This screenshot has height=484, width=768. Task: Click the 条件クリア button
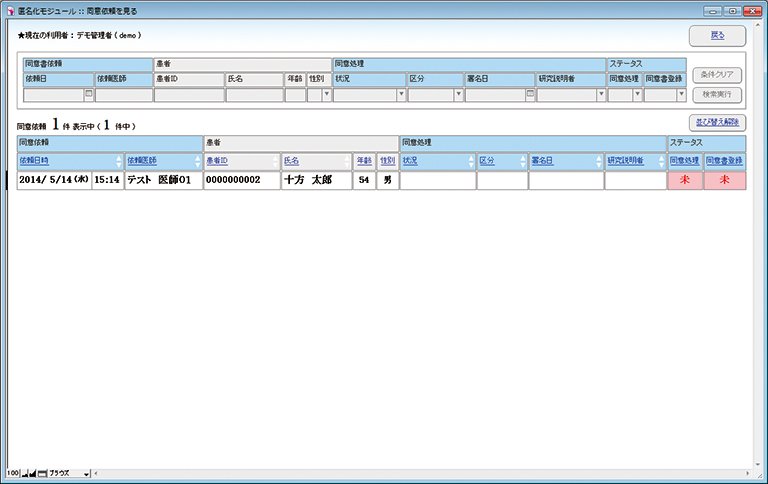click(x=717, y=75)
